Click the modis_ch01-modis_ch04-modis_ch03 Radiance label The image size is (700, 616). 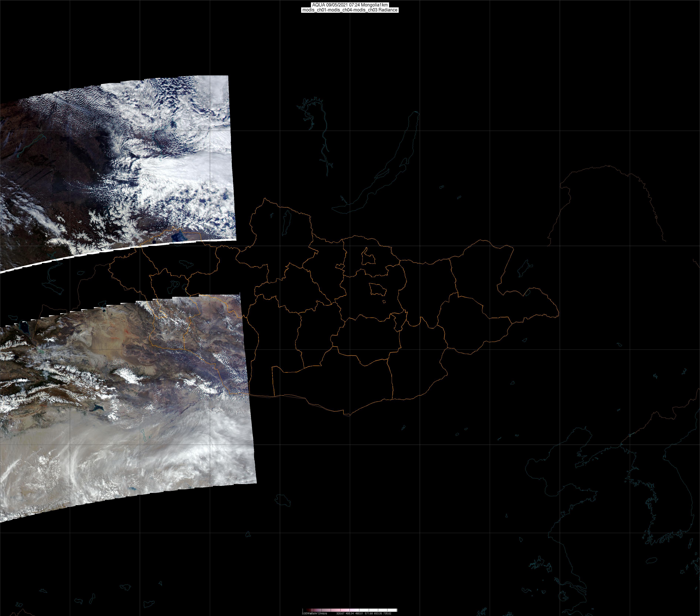click(350, 10)
